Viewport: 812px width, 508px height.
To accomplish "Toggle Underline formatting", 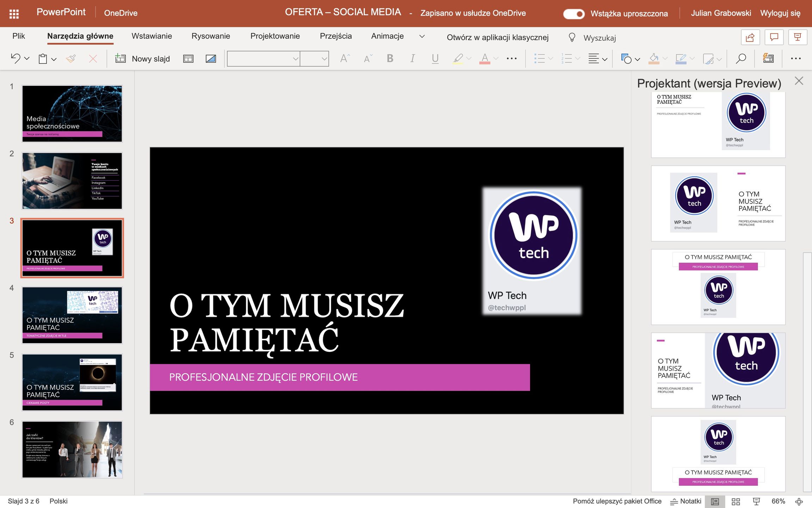I will click(x=435, y=59).
